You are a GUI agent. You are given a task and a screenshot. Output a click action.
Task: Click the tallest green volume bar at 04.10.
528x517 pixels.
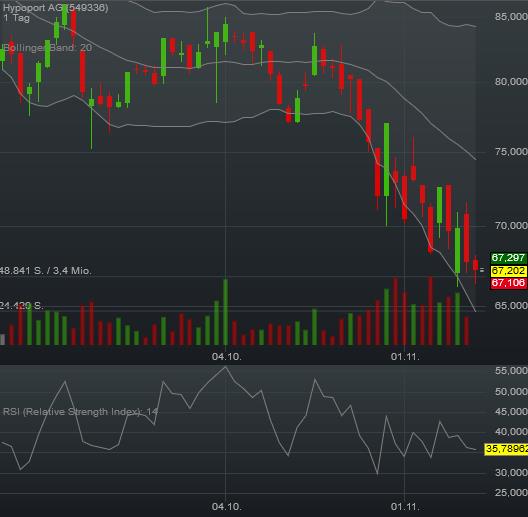coord(226,312)
